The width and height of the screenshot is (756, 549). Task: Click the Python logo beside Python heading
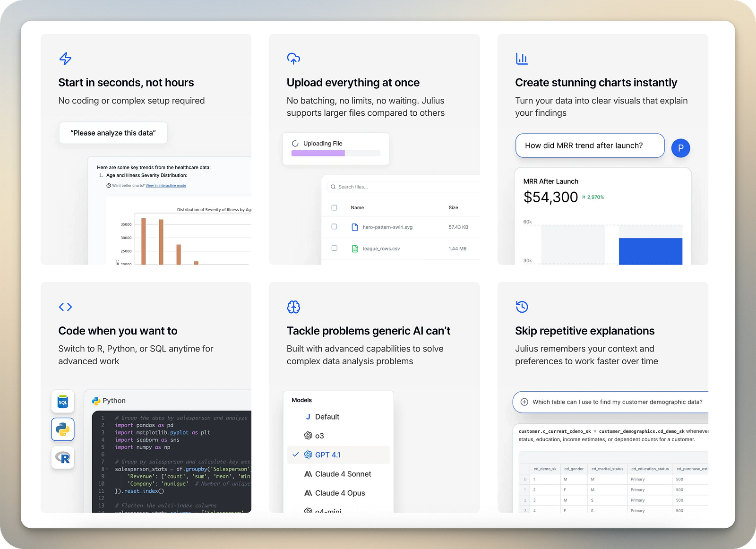pyautogui.click(x=96, y=401)
